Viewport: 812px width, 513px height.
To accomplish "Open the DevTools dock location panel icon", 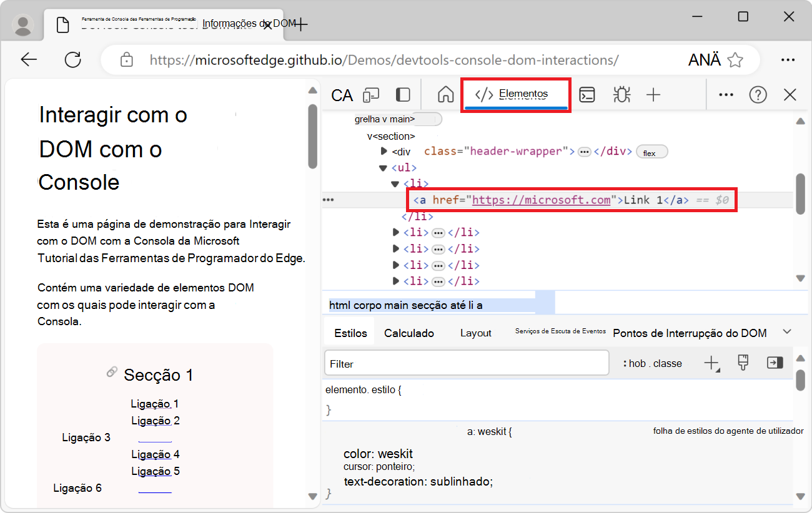I will pos(403,94).
